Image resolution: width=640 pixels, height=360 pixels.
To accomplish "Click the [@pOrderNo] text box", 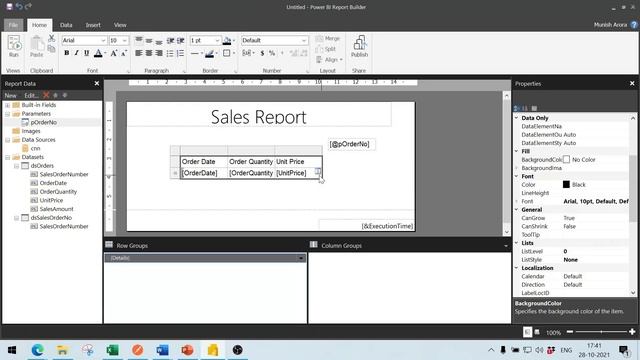I will pos(351,144).
